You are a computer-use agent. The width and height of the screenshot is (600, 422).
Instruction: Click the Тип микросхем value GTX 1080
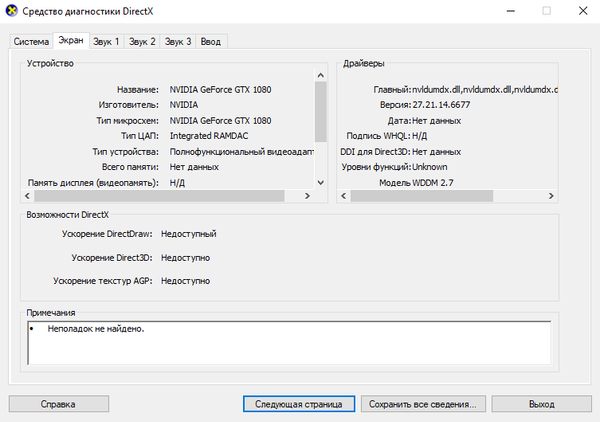[x=220, y=121]
